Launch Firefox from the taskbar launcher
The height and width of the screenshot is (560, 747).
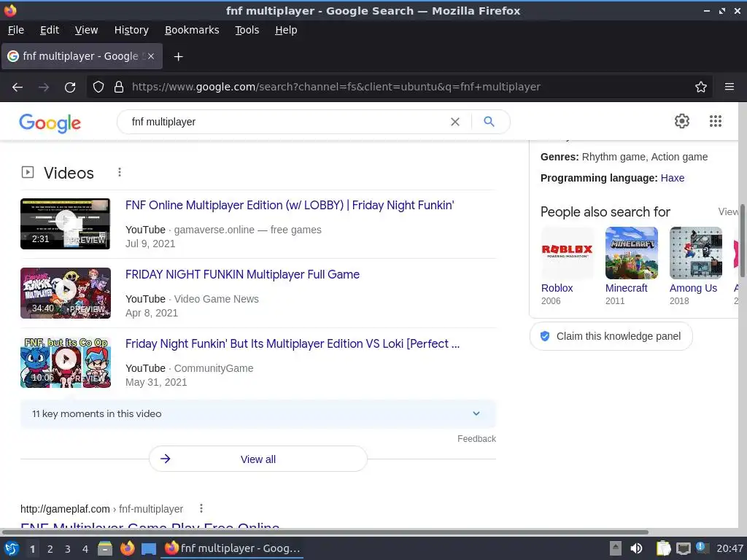[x=127, y=548]
